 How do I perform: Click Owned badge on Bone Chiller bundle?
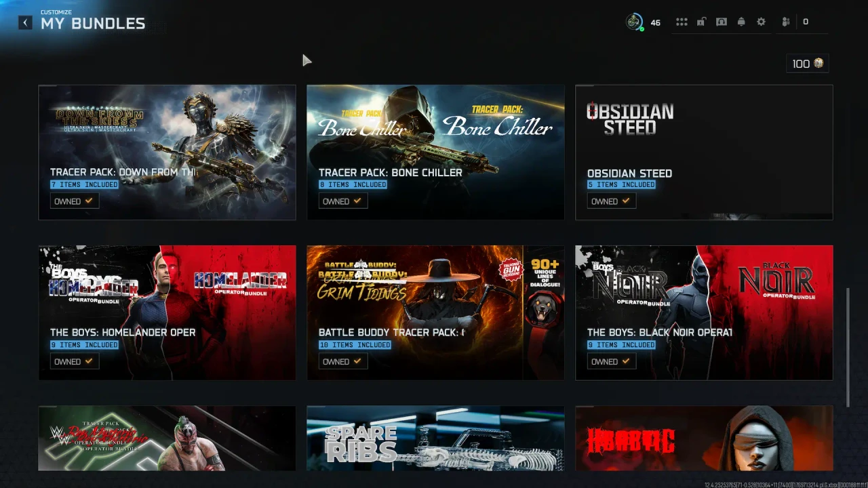click(343, 201)
